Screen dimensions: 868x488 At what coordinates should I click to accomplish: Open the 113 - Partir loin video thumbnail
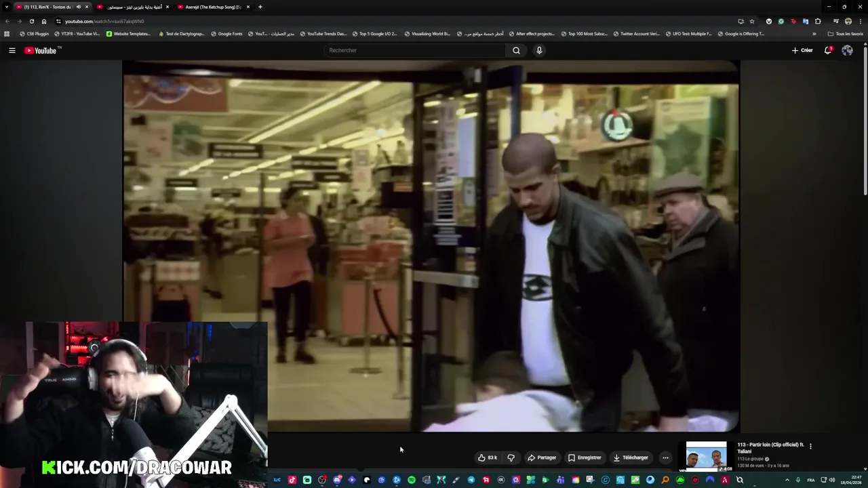pyautogui.click(x=706, y=457)
